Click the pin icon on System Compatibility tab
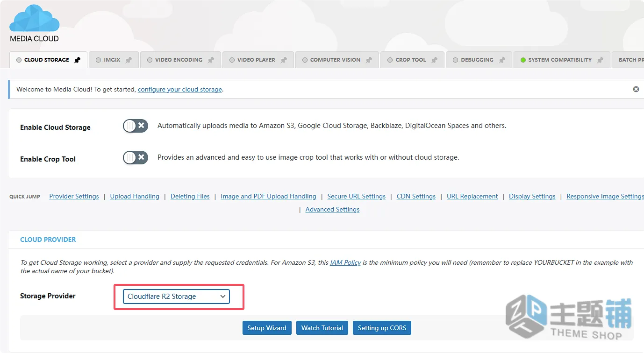Image resolution: width=644 pixels, height=353 pixels. pyautogui.click(x=600, y=60)
